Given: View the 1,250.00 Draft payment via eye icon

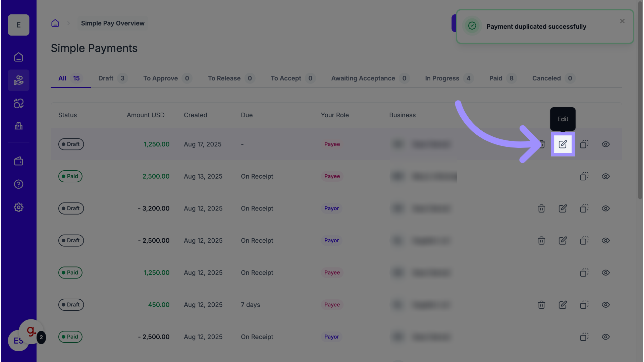Looking at the screenshot, I should (x=605, y=144).
